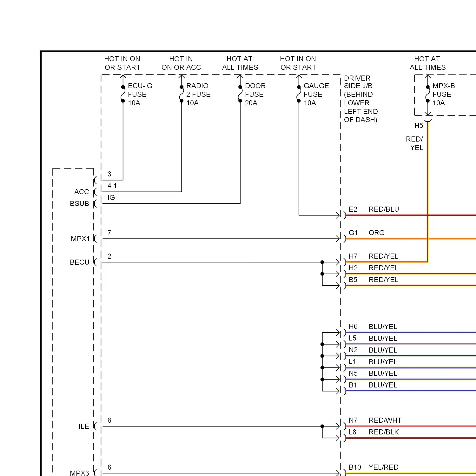Click HOT IN ON OR ACC heading
Screen dimensions: 476x476
pyautogui.click(x=181, y=63)
